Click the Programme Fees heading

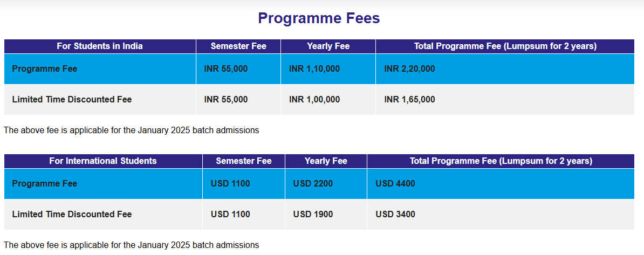(319, 18)
